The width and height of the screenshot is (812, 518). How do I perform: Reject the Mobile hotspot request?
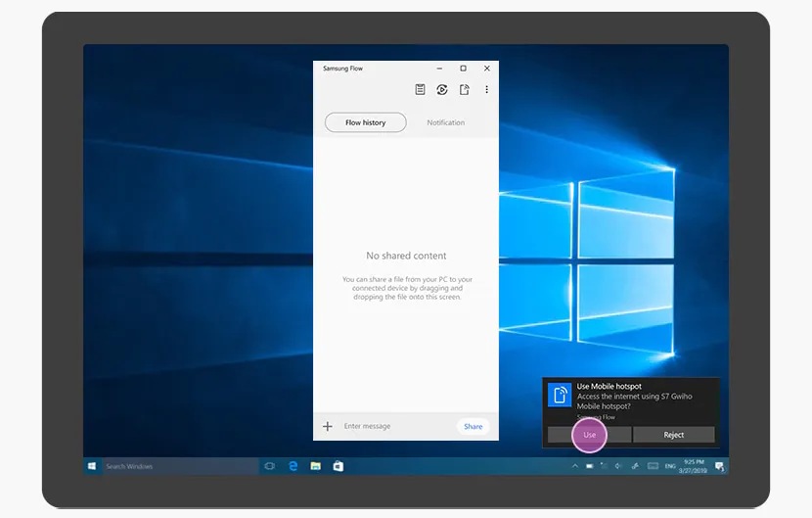pos(673,435)
